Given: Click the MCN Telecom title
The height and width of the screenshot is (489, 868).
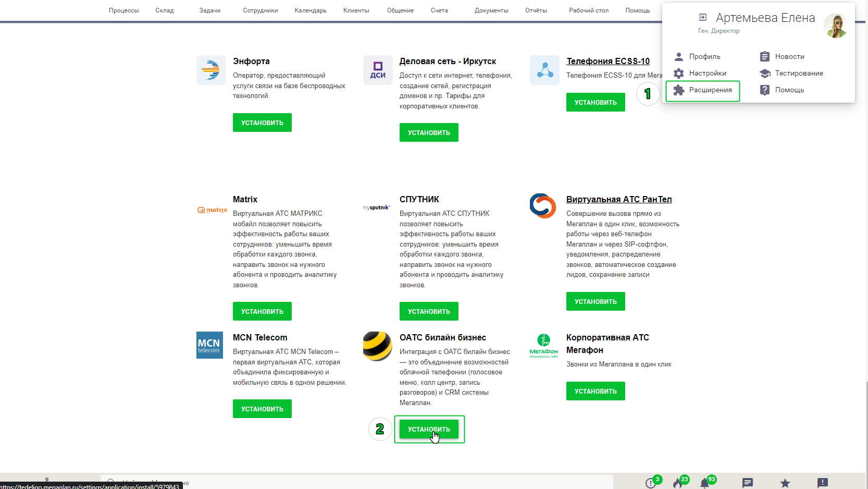Looking at the screenshot, I should click(x=260, y=337).
